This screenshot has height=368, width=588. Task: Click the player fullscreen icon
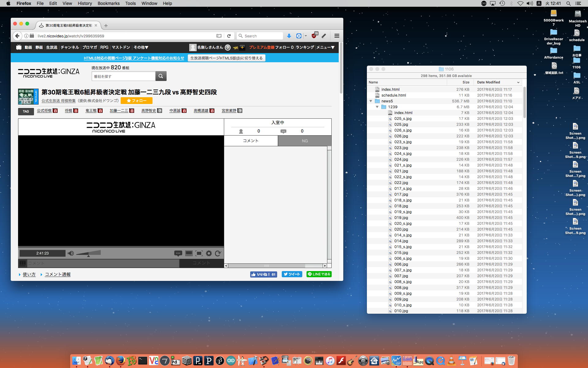[x=199, y=253]
